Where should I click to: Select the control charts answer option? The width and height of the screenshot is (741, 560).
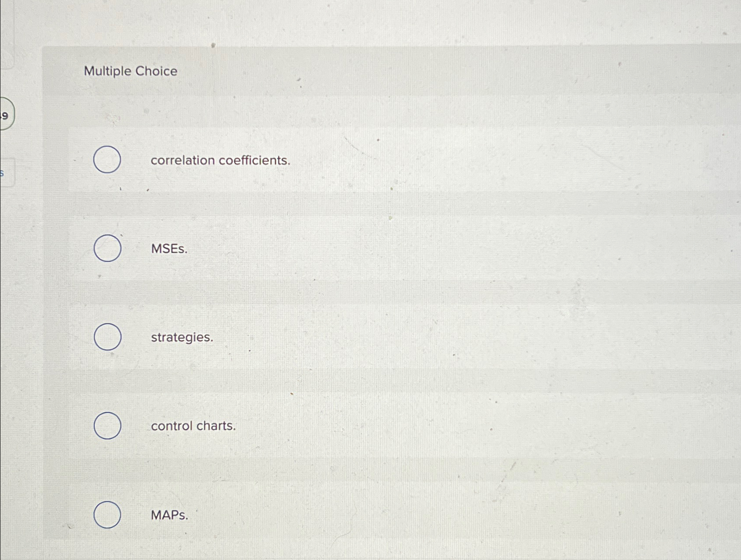[107, 426]
